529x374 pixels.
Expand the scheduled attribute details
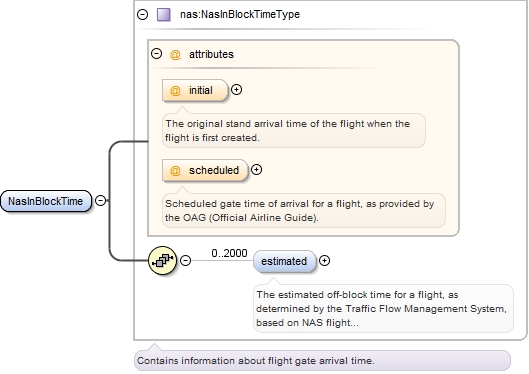pos(256,170)
